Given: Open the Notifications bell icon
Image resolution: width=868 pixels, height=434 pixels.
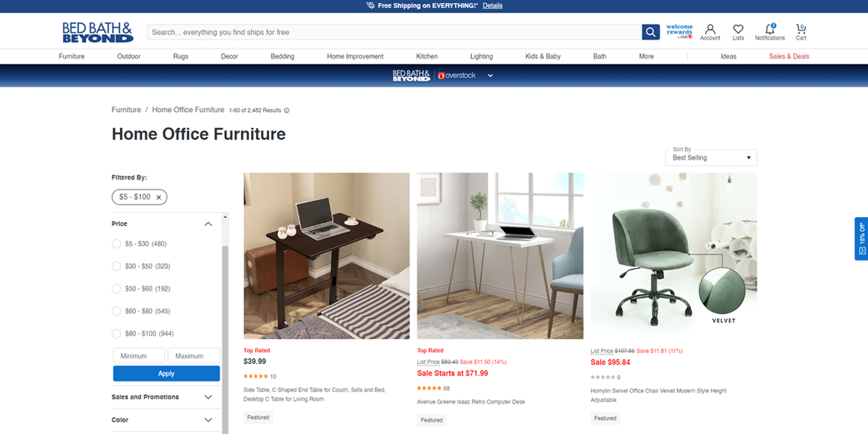Looking at the screenshot, I should [x=770, y=32].
